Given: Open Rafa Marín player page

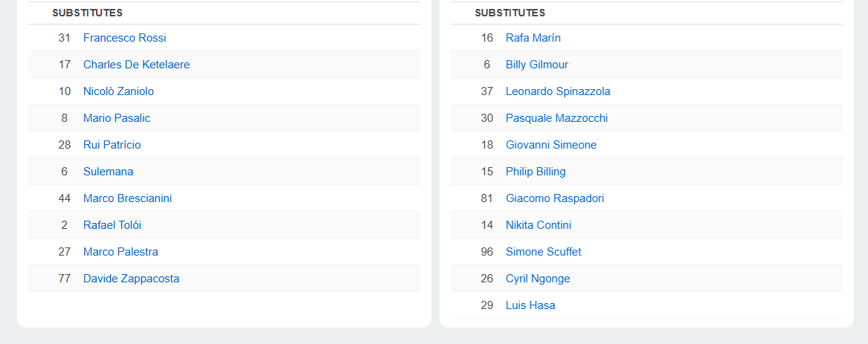Looking at the screenshot, I should [533, 38].
